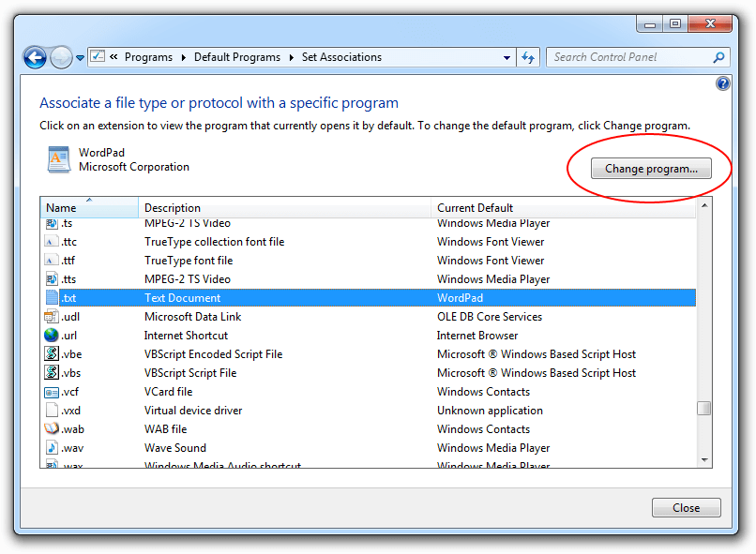Select the .vbe script icon
The width and height of the screenshot is (756, 554).
click(51, 354)
